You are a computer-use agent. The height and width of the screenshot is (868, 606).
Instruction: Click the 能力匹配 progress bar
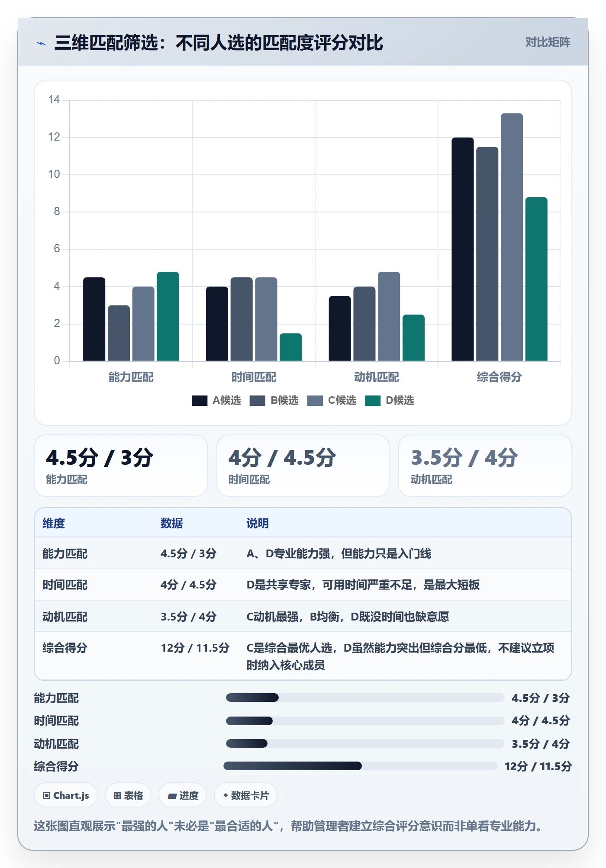365,698
